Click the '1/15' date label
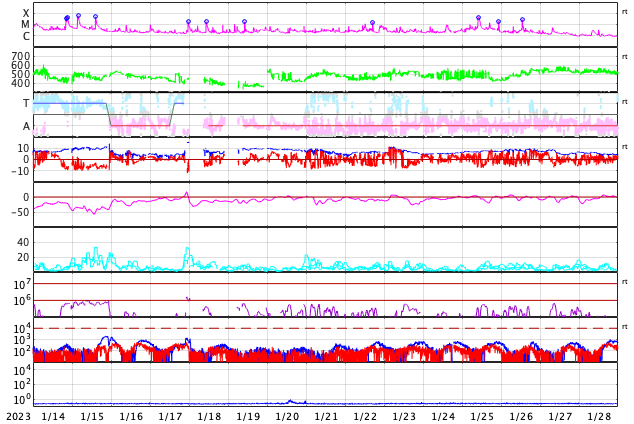Image resolution: width=634 pixels, height=424 pixels. (x=92, y=416)
